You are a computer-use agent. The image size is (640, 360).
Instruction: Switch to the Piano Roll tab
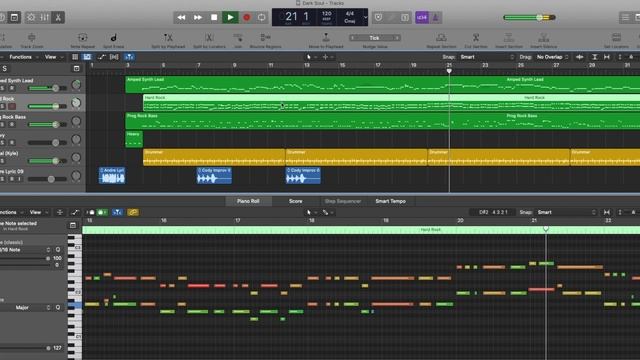(x=248, y=201)
